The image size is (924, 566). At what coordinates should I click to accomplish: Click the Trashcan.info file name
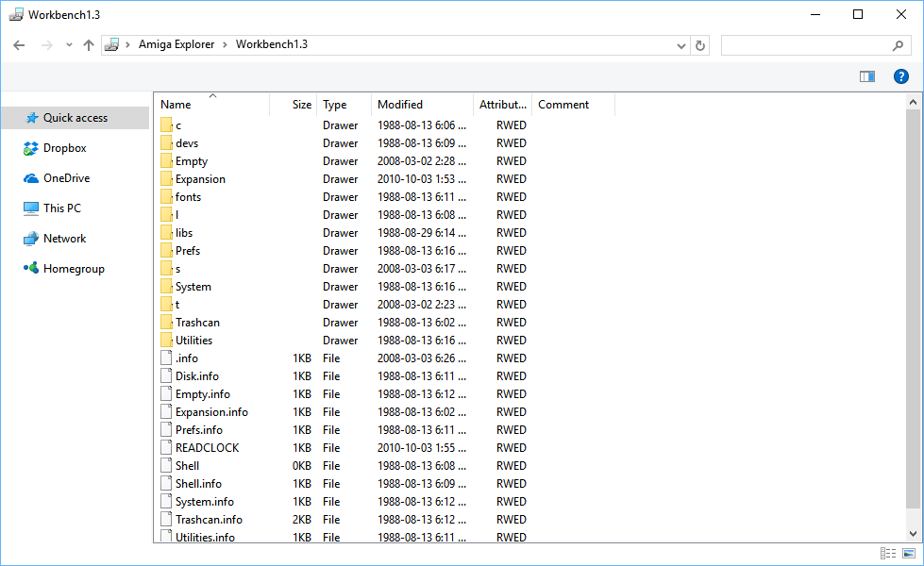(x=210, y=520)
